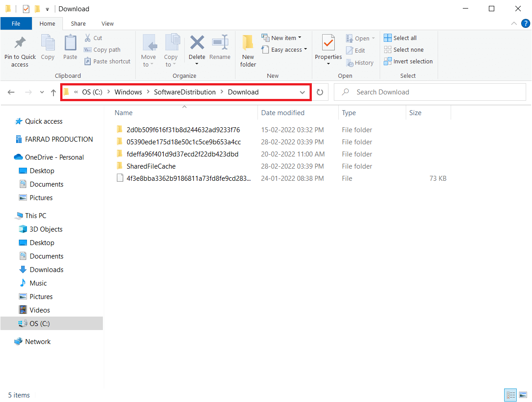Image resolution: width=532 pixels, height=402 pixels.
Task: Switch to the Home ribbon tab
Action: click(x=47, y=23)
